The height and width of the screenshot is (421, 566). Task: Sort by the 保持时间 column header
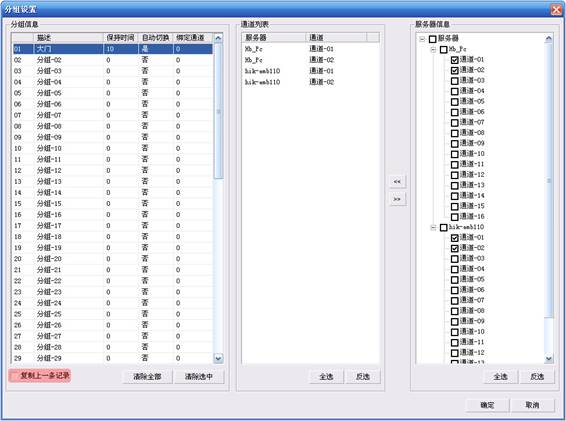pyautogui.click(x=121, y=38)
